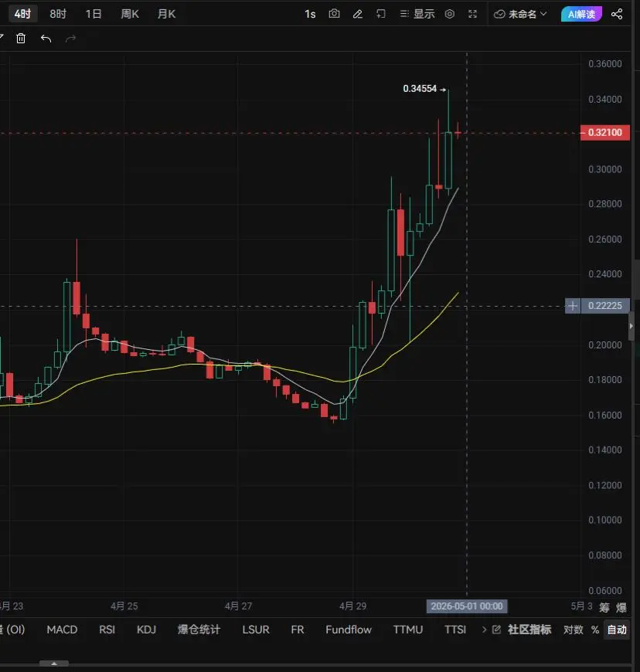Expand right side panel arrow

[631, 326]
